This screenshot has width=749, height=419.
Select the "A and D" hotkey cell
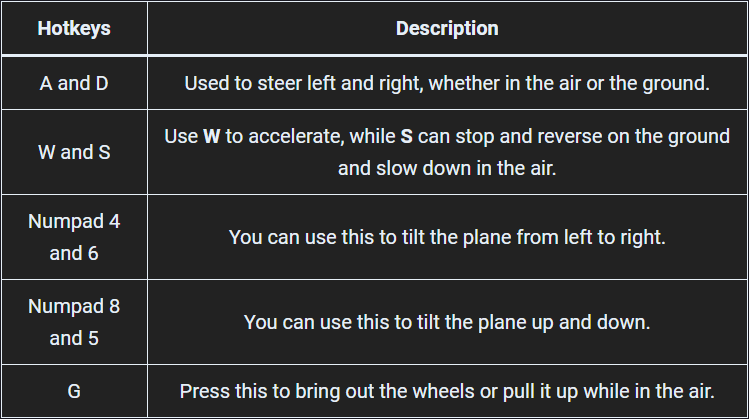[74, 83]
